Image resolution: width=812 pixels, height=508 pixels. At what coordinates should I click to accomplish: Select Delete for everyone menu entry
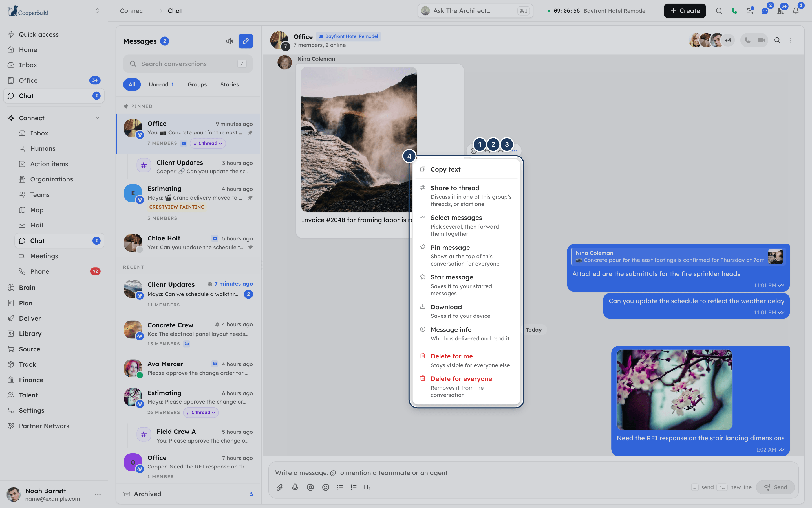coord(466,386)
